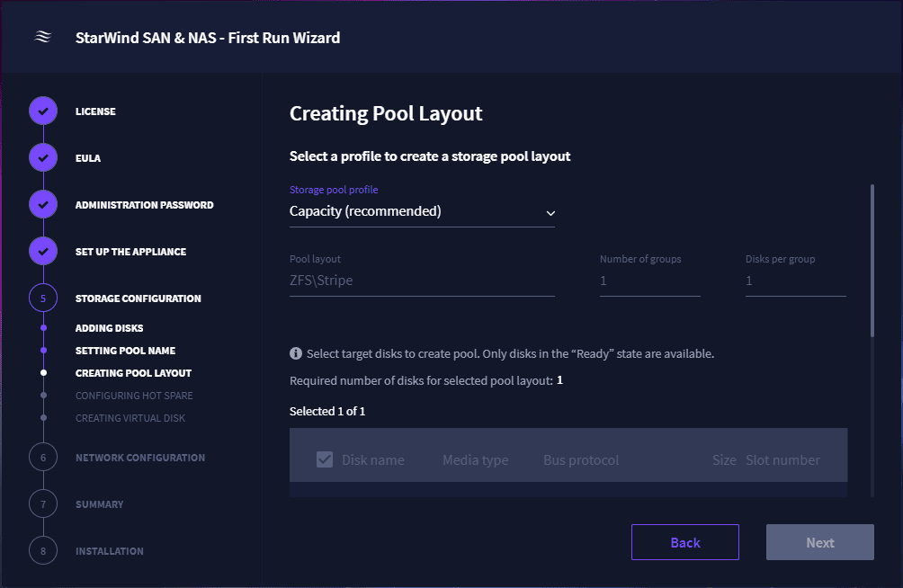This screenshot has height=588, width=903.
Task: Click the vertical scrollbar in the layout panel
Action: pyautogui.click(x=872, y=261)
